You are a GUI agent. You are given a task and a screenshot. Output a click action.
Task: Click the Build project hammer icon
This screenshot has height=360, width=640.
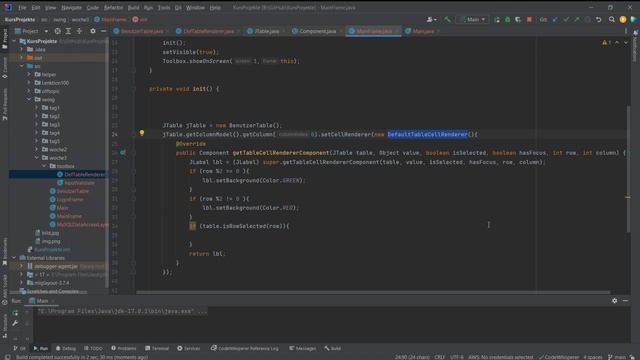coord(447,19)
